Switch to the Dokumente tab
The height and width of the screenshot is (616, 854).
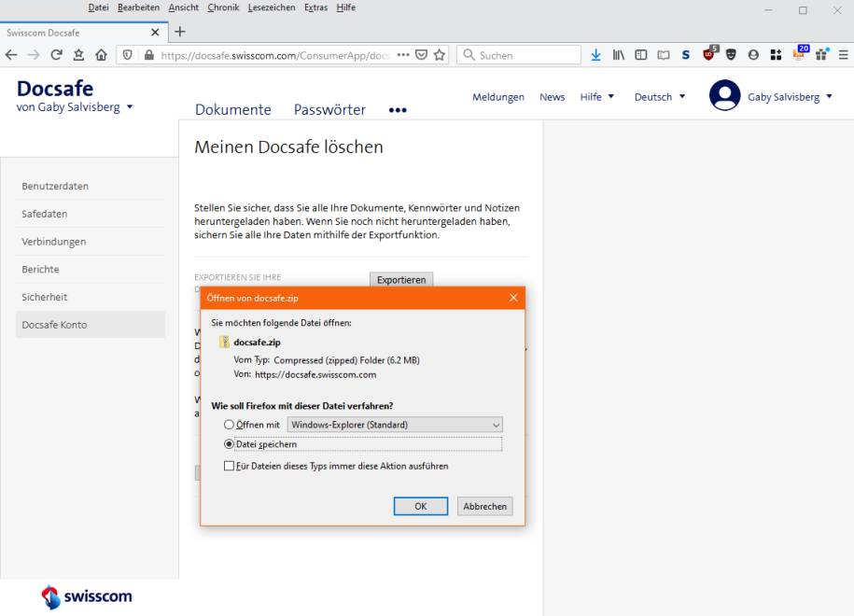(233, 109)
